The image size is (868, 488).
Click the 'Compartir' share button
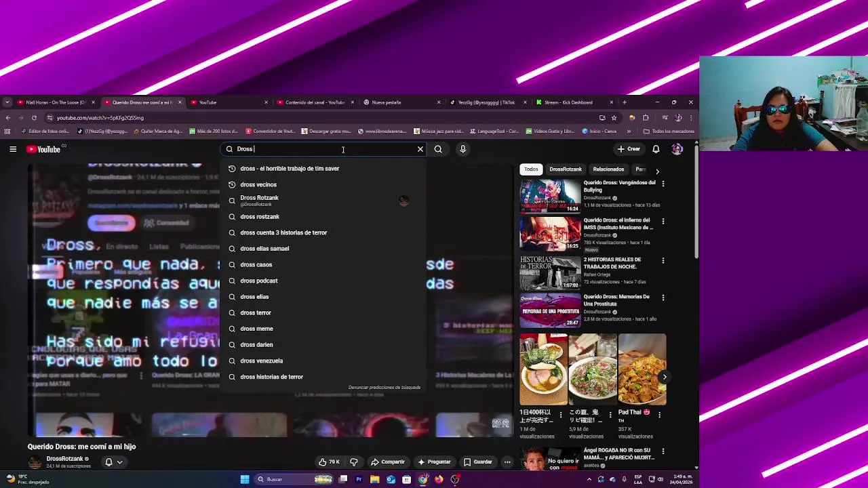coord(387,462)
